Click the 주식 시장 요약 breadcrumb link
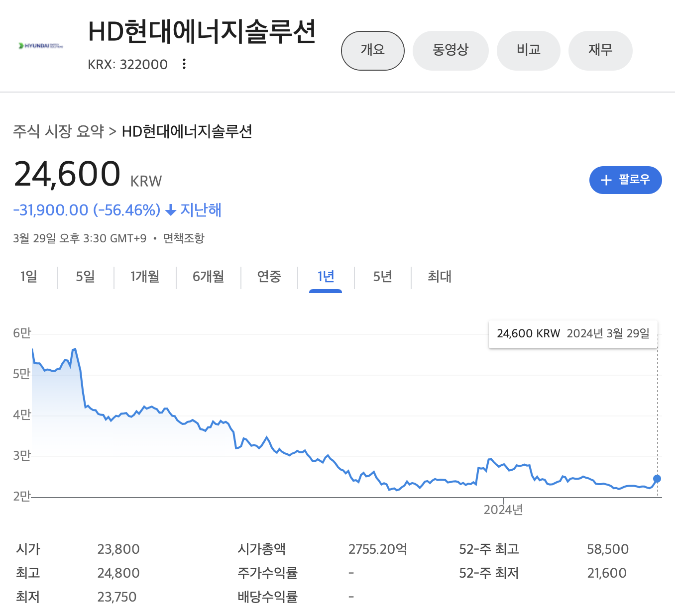The width and height of the screenshot is (675, 616). 58,131
